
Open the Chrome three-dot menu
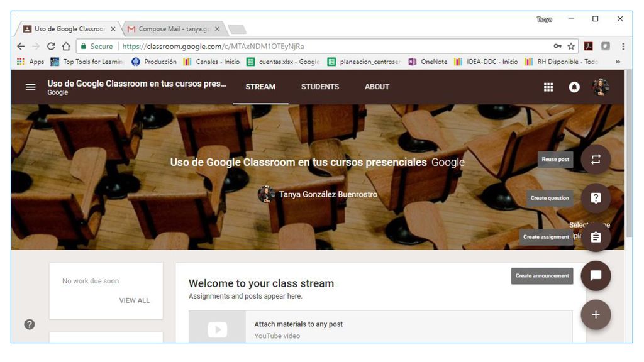pos(623,47)
